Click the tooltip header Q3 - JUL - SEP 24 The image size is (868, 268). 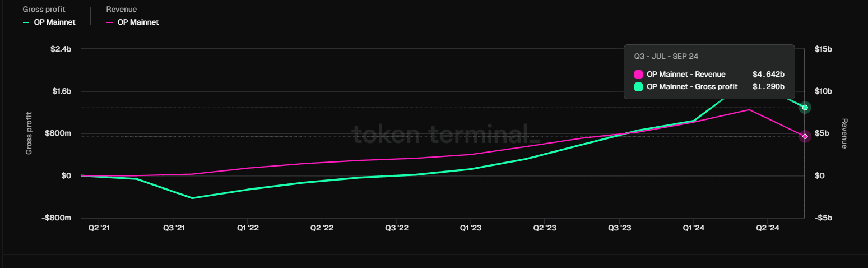[x=666, y=57]
